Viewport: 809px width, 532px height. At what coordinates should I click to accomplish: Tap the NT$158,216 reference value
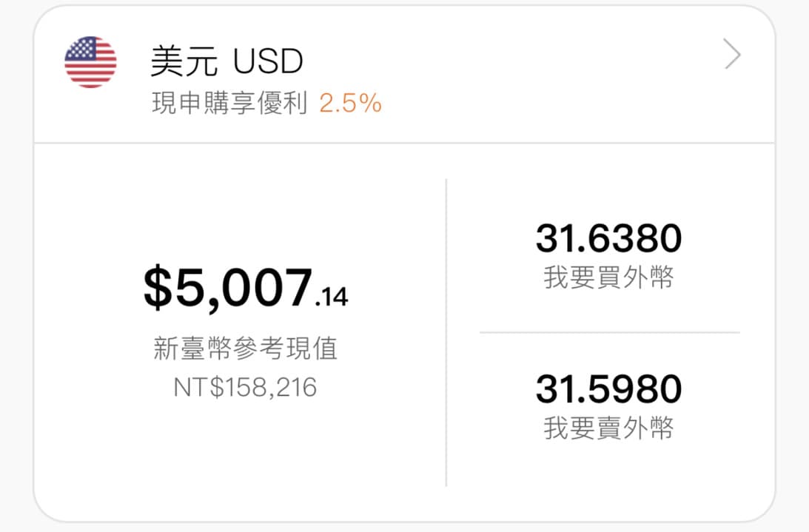(245, 387)
